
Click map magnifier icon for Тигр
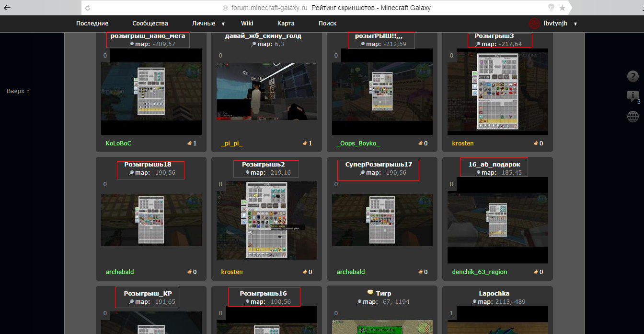pos(359,302)
